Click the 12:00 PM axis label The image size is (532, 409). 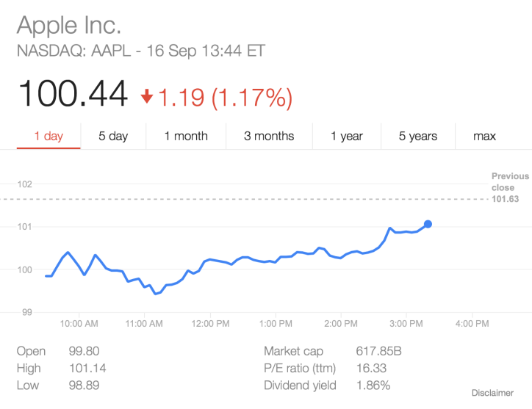point(210,323)
